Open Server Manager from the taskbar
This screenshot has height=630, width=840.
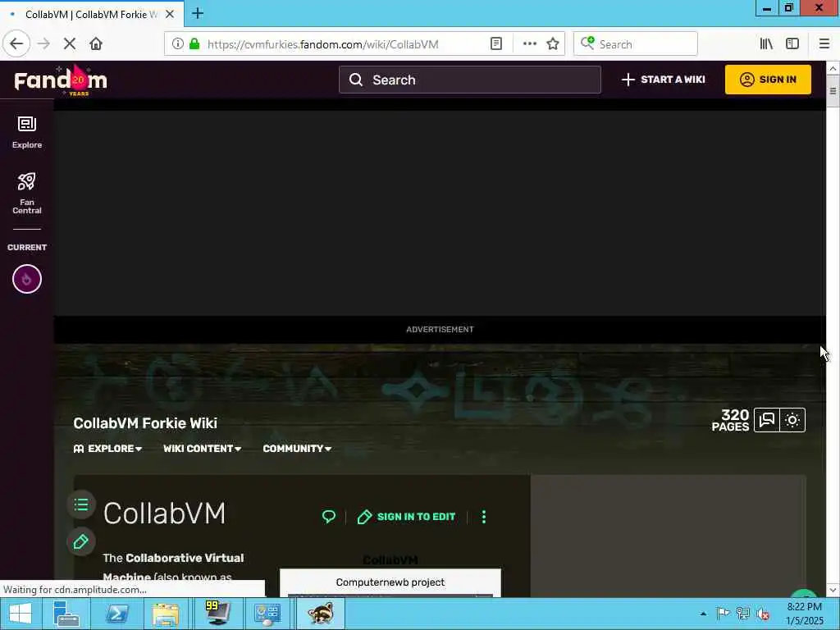coord(66,614)
